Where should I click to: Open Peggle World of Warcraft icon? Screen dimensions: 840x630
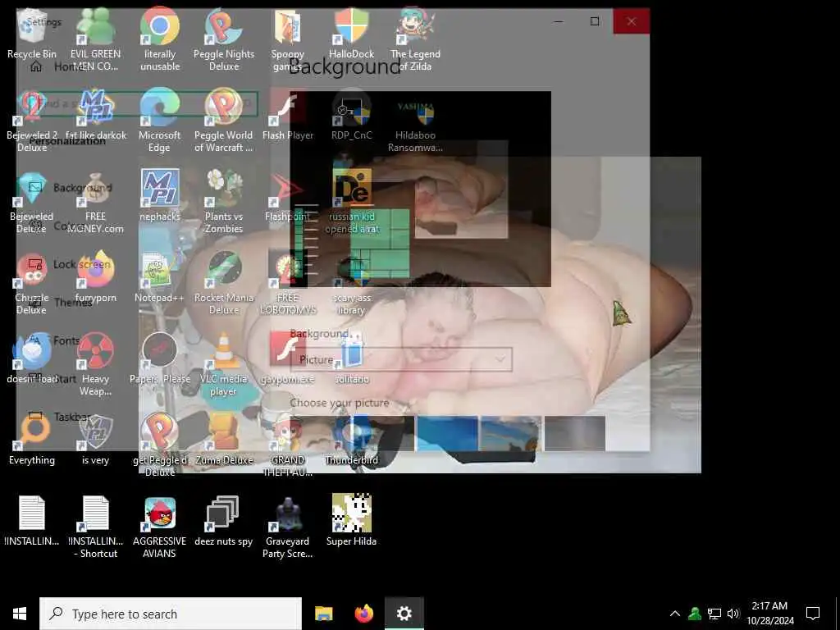point(224,121)
